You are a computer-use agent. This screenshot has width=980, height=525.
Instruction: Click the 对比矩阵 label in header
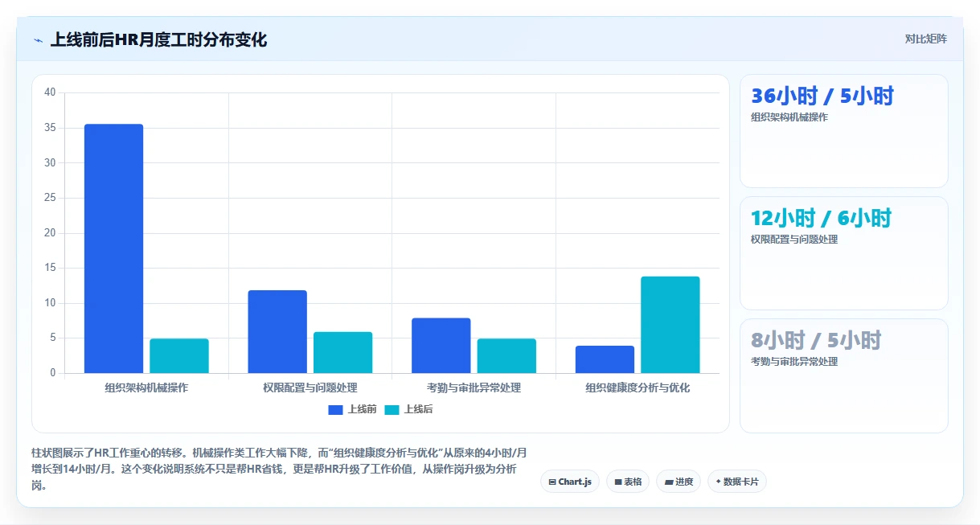tap(925, 39)
